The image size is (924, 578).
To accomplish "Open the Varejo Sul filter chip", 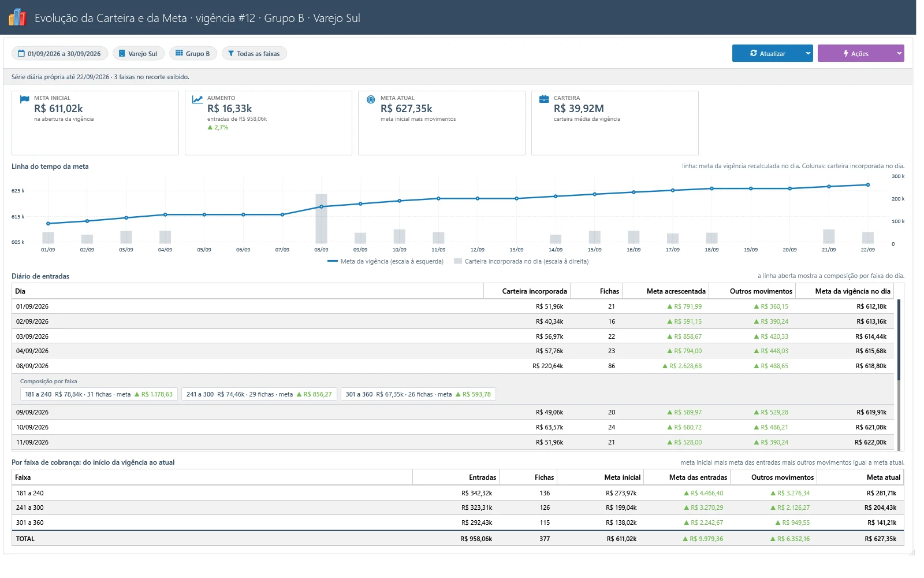I will pos(139,54).
